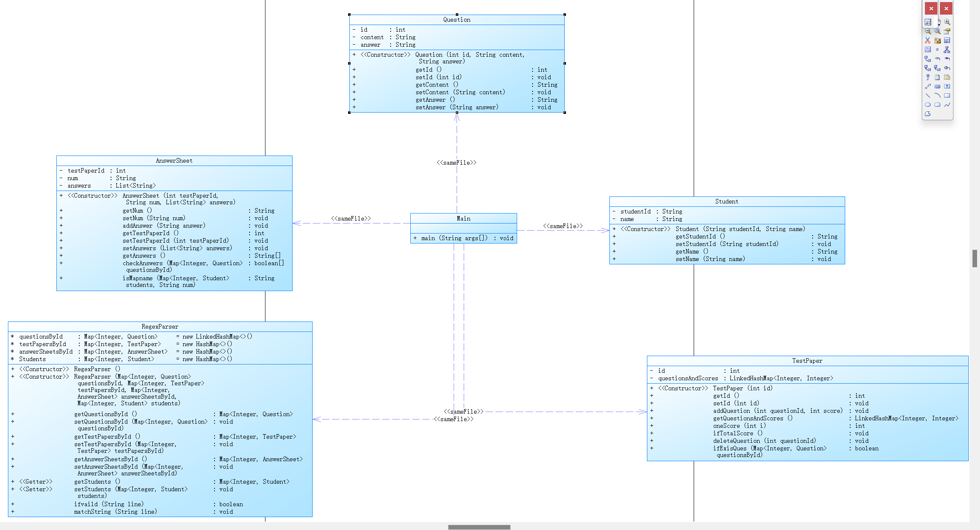Click the vertical scrollbar thumb

coord(975,259)
